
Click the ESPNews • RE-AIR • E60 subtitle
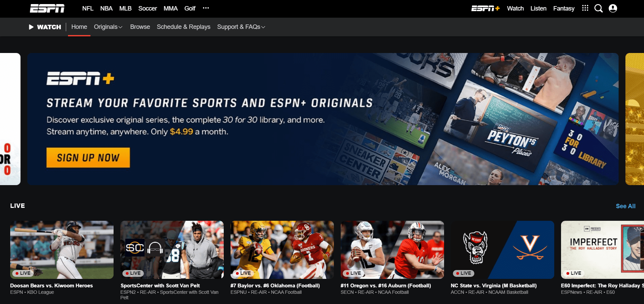coord(588,292)
